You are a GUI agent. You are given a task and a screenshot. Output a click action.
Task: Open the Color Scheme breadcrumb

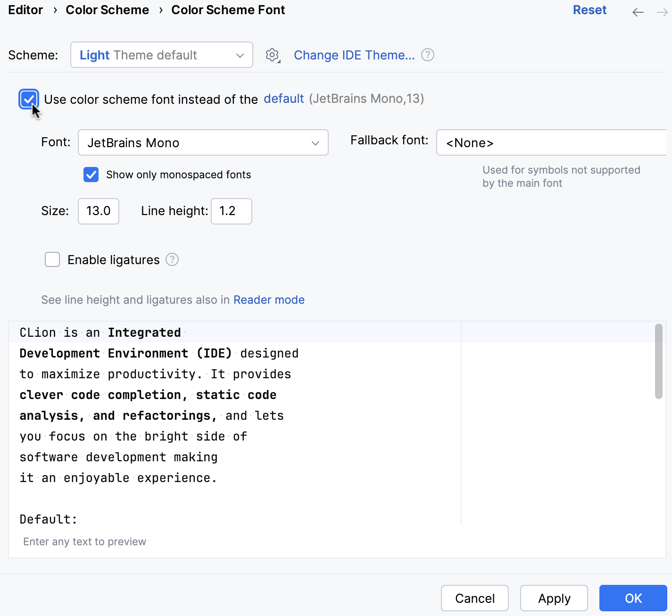107,9
